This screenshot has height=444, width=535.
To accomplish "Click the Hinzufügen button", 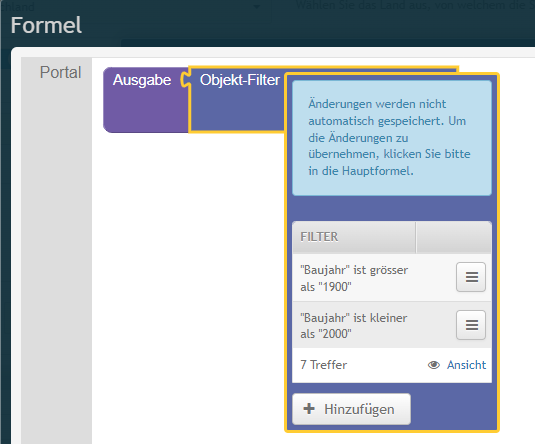I will [351, 409].
